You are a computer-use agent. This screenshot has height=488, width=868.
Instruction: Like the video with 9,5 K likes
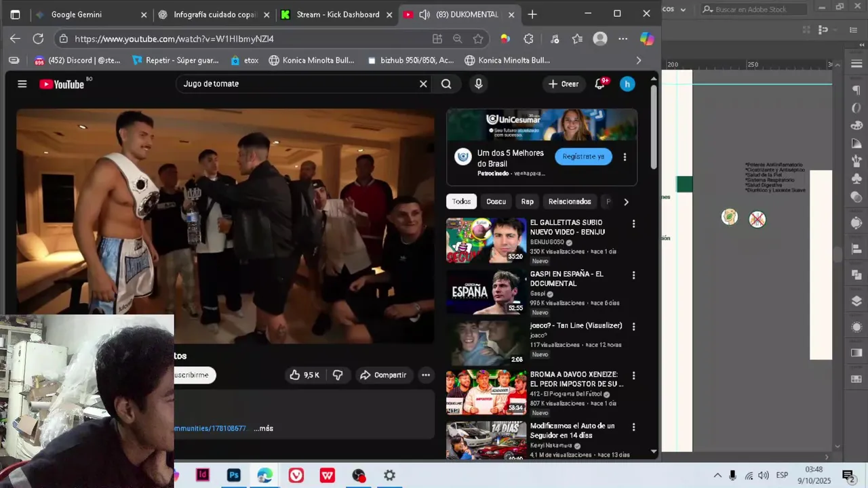(304, 375)
